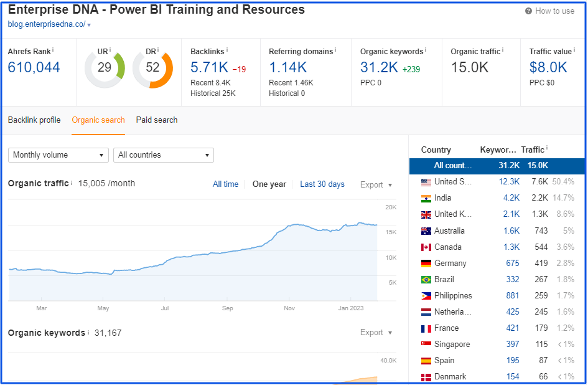
Task: Open the Organic keywords count 31.2K
Action: [379, 68]
